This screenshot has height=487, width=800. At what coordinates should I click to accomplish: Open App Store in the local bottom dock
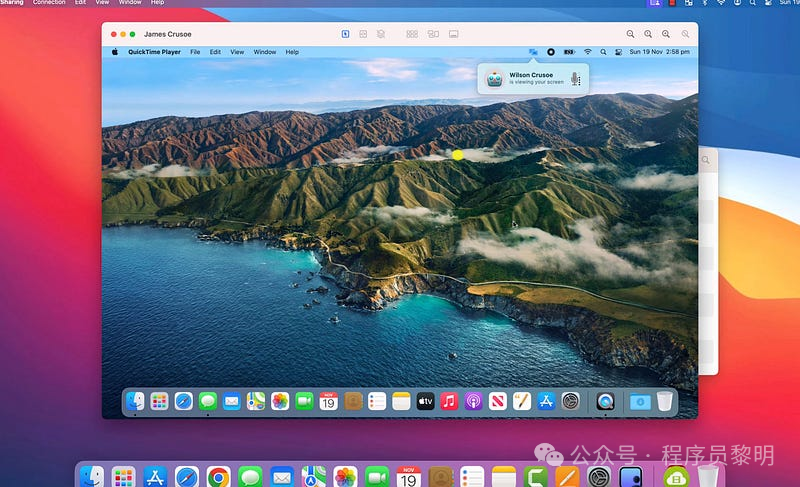point(155,477)
